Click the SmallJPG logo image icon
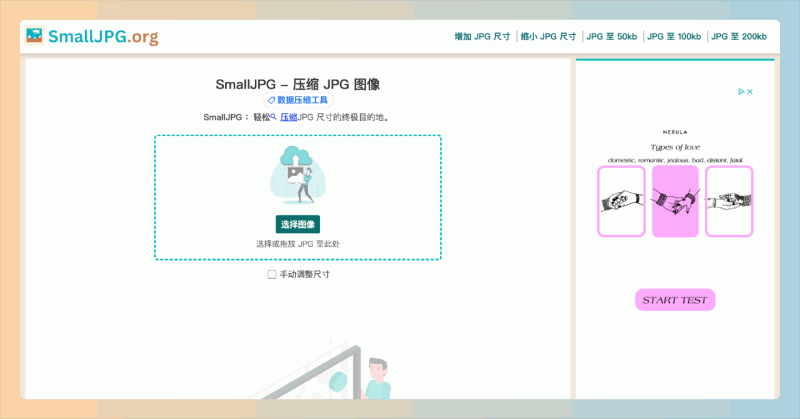 pos(34,35)
